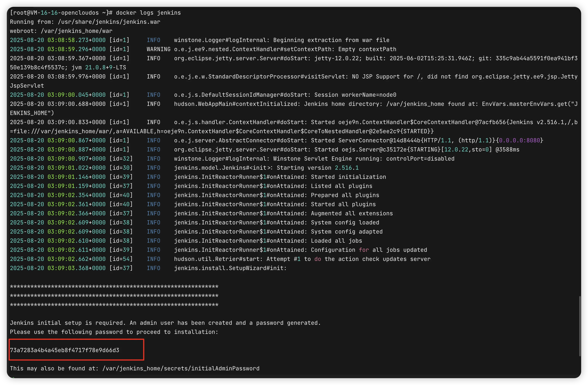Click the '0.0.0.0:8080' address text
Viewport: 588px width, 385px height.
coord(520,140)
